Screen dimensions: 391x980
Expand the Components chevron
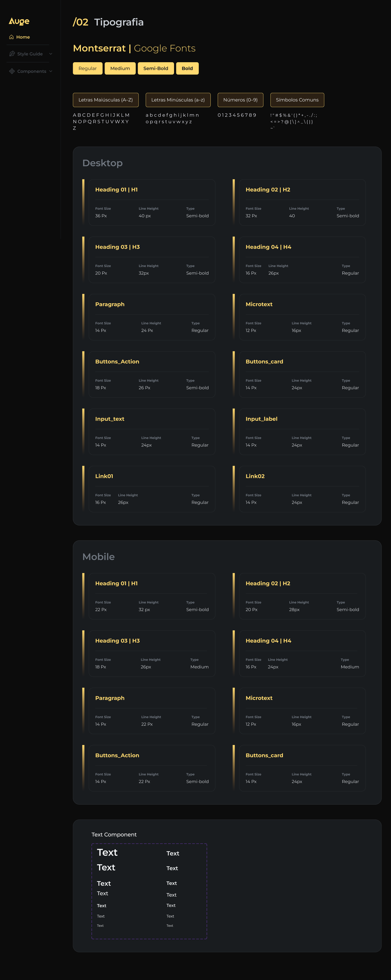(51, 71)
